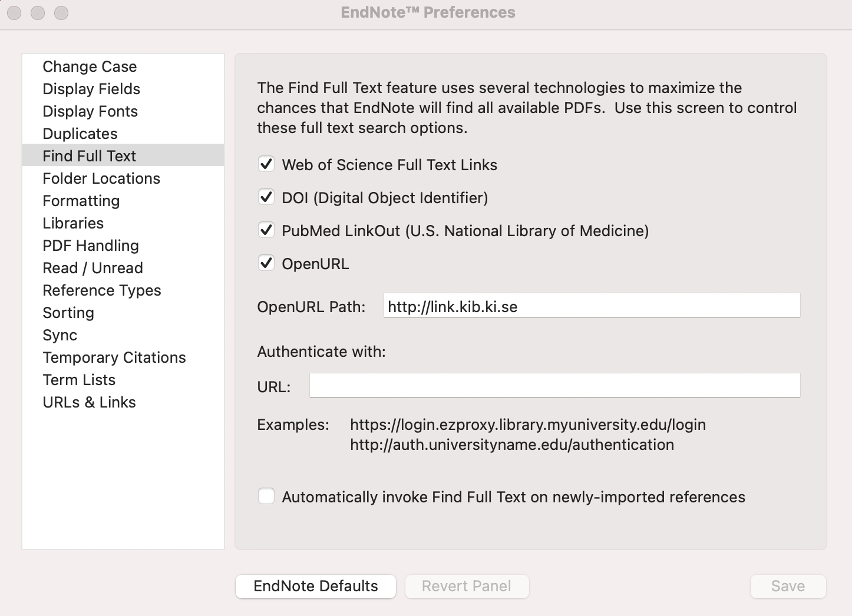Open Sync preferences
The width and height of the screenshot is (852, 616).
(123, 335)
